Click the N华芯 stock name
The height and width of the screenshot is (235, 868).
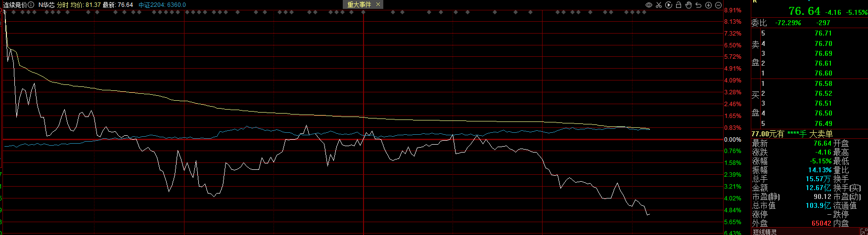tap(46, 5)
